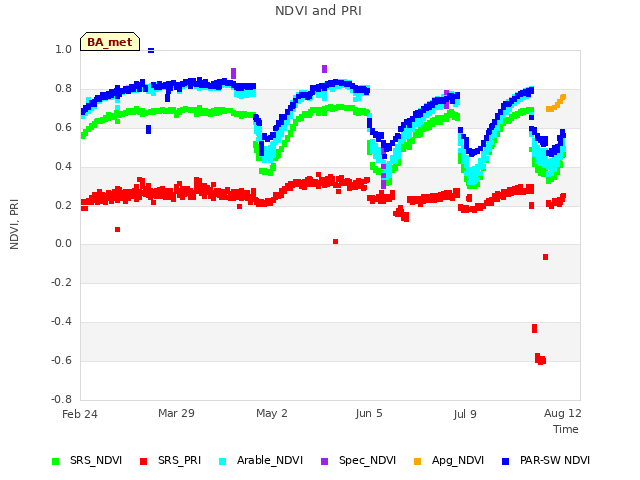Click the purple Spec_NDVI point above May
The height and width of the screenshot is (480, 640).
pyautogui.click(x=324, y=69)
